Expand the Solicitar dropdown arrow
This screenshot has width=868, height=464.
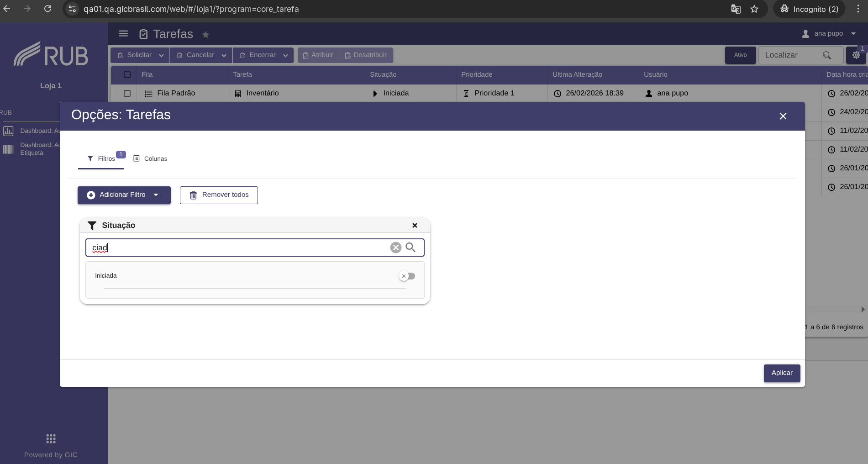[x=161, y=55]
